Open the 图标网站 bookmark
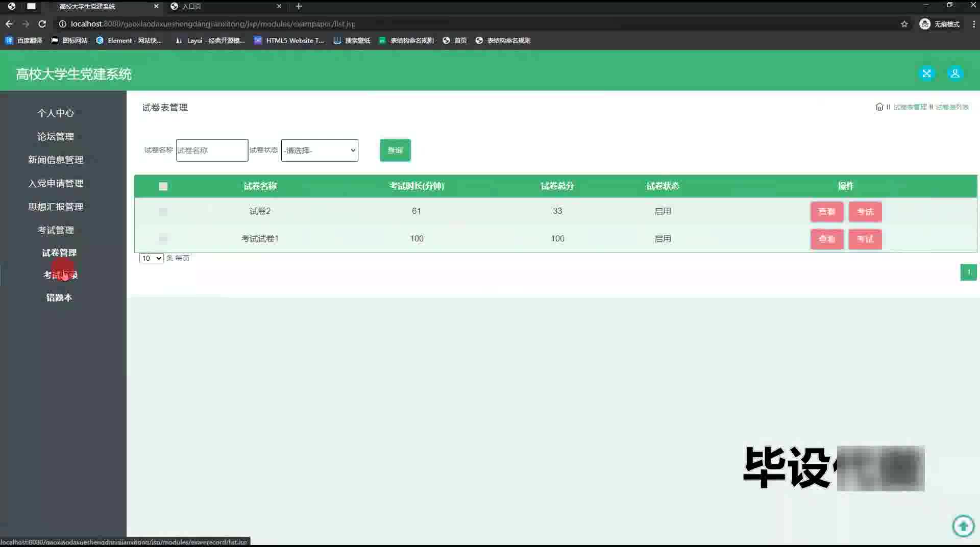 pos(69,40)
